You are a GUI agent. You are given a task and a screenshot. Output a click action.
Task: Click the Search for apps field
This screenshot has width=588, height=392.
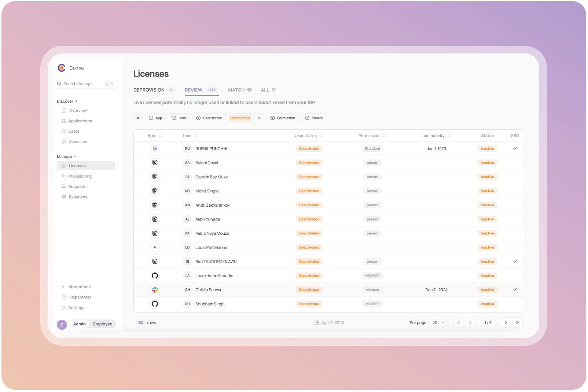click(84, 84)
